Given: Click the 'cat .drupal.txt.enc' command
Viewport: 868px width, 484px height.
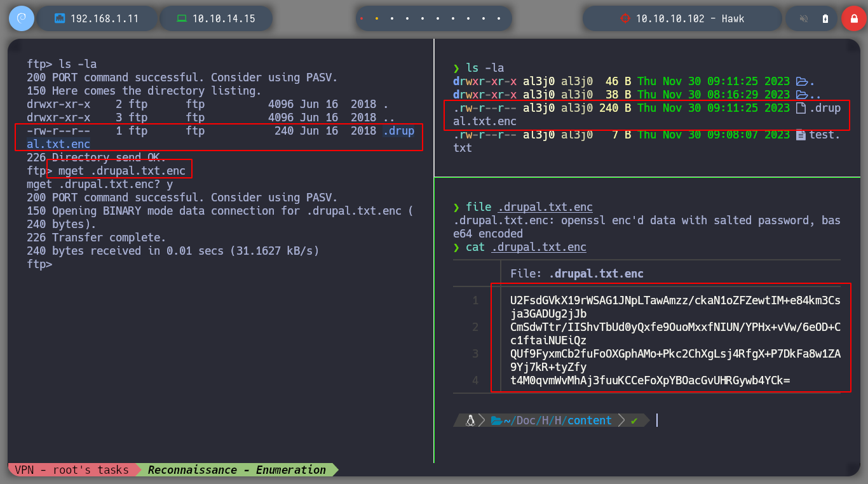Looking at the screenshot, I should coord(526,247).
